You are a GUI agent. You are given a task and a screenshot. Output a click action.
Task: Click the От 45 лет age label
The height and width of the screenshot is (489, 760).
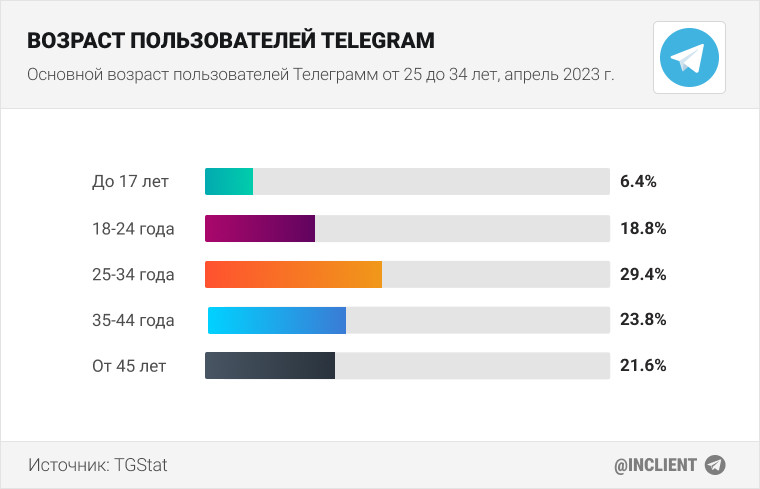(x=129, y=366)
